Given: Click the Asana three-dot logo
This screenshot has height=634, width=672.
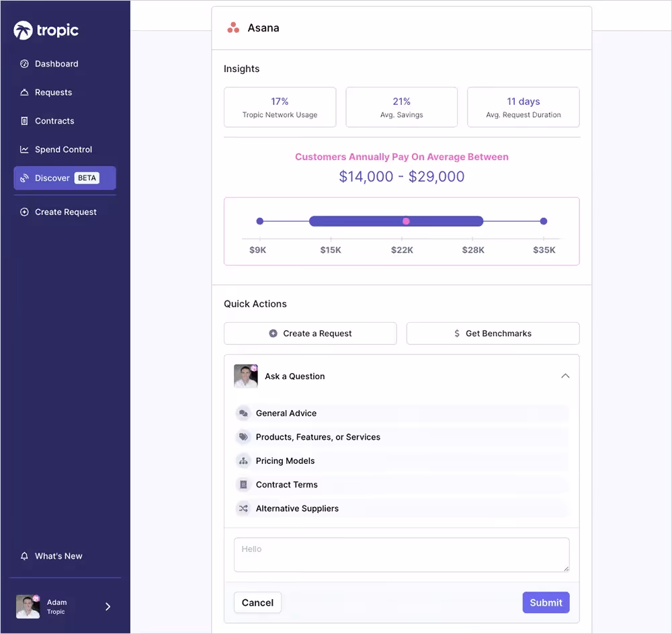Looking at the screenshot, I should [x=233, y=28].
